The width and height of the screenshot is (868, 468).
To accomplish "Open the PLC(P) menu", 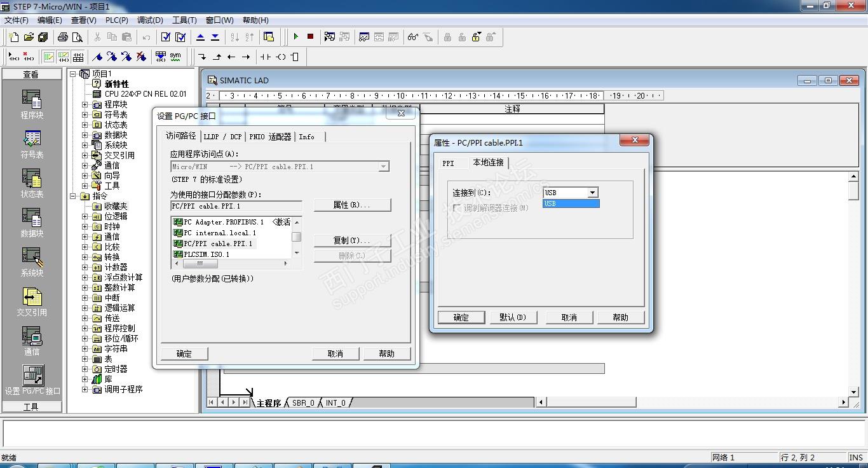I will point(117,20).
